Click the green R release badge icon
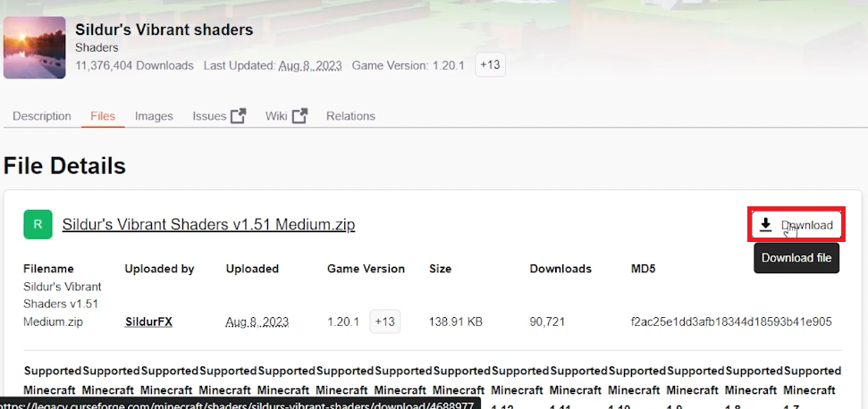Screen dimensions: 868x409 [38, 224]
